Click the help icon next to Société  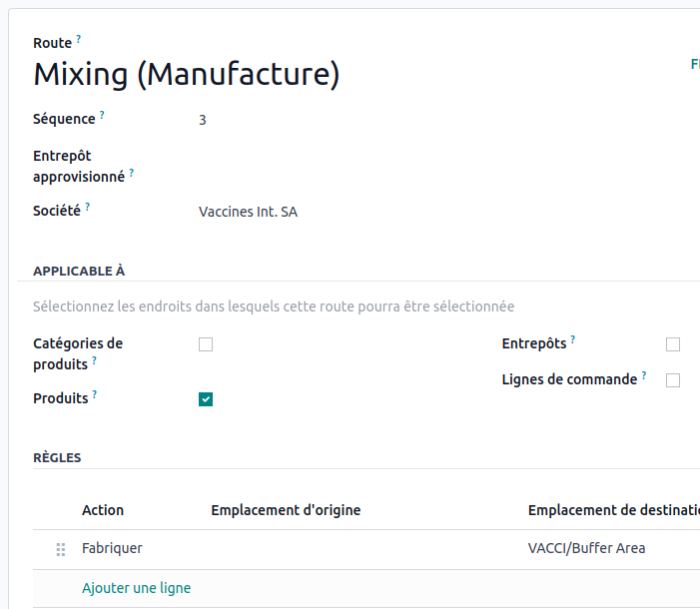coord(87,207)
